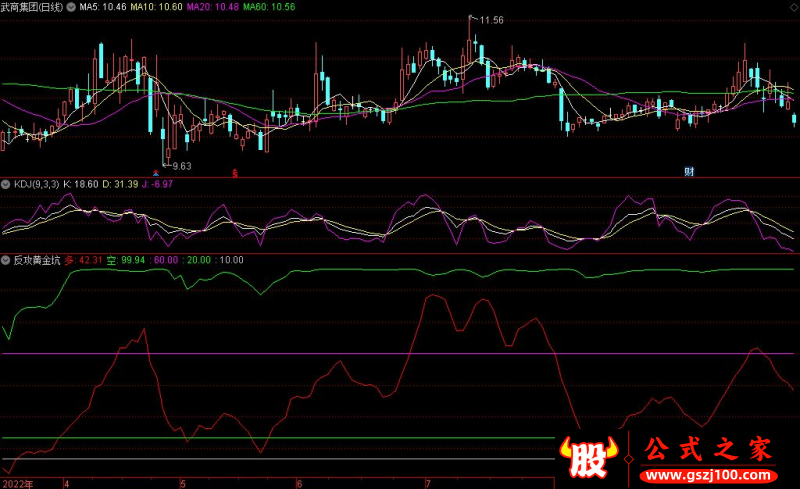The image size is (800, 489).
Task: Click the 财 financial report marker
Action: click(689, 172)
